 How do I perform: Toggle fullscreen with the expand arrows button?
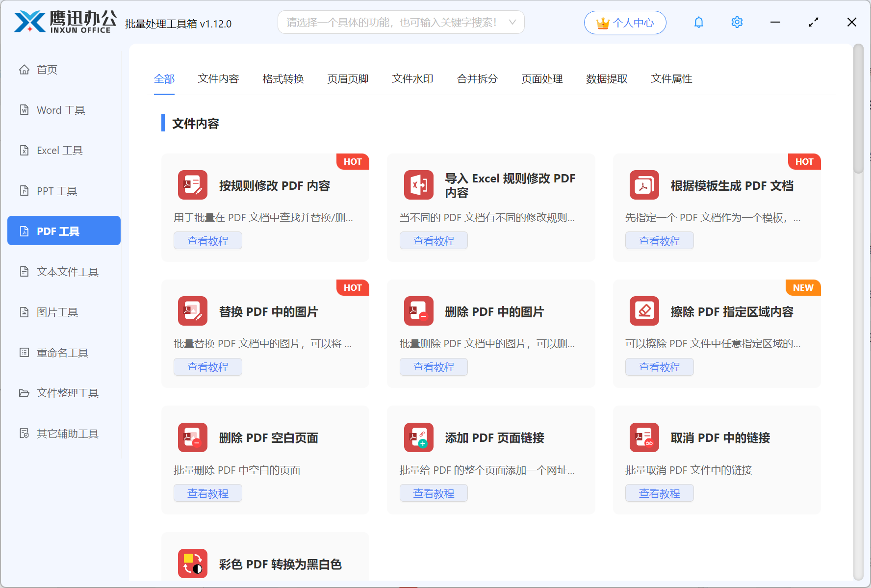[x=814, y=22]
